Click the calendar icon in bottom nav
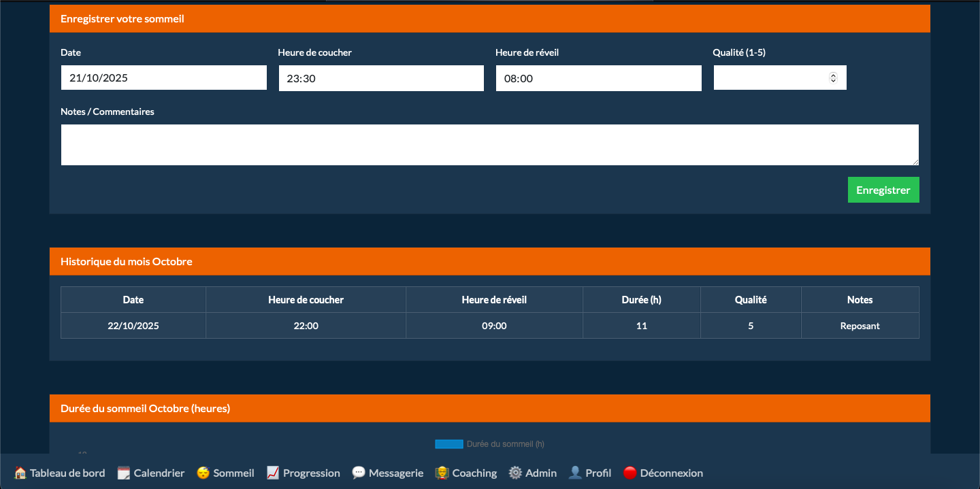Viewport: 980px width, 489px height. click(123, 473)
